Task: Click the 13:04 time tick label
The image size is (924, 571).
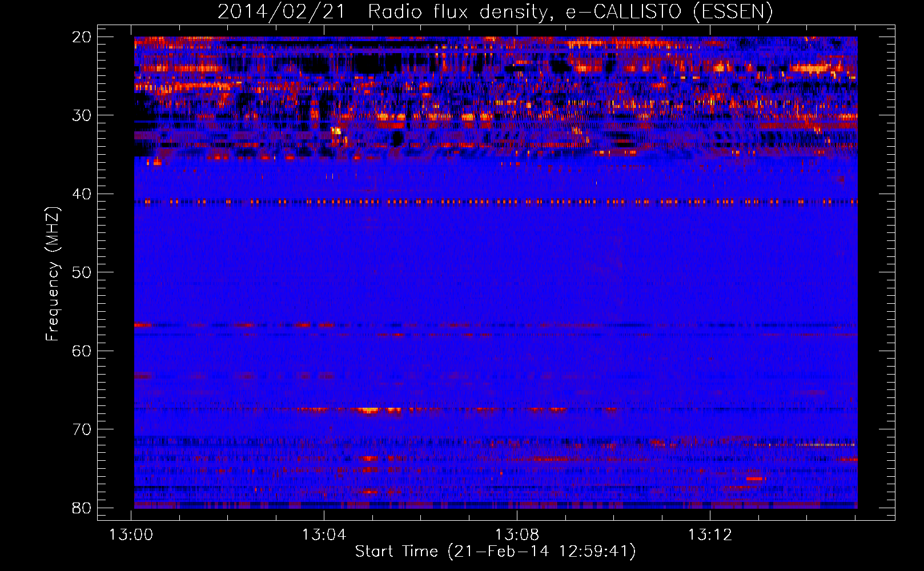Action: [324, 535]
